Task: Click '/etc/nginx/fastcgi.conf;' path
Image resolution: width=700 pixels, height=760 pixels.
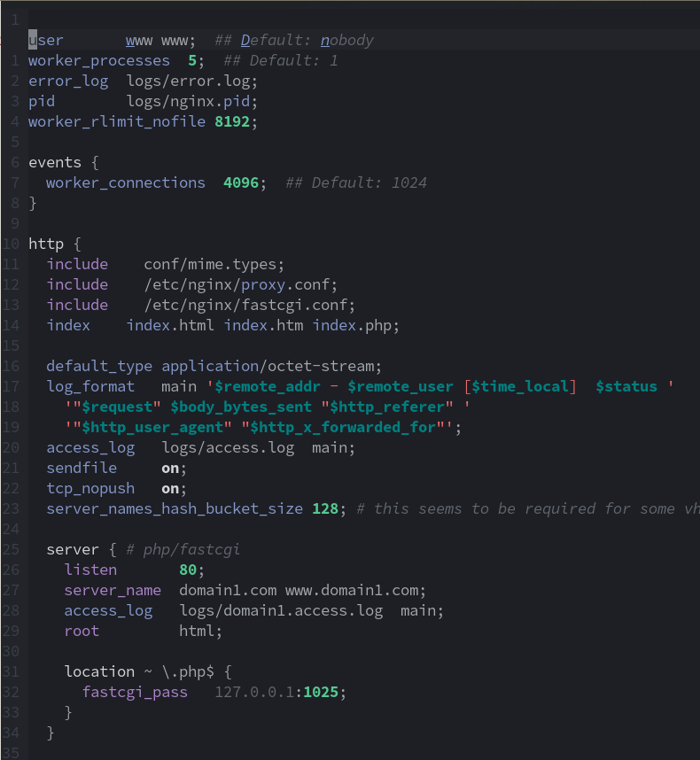Action: click(250, 305)
